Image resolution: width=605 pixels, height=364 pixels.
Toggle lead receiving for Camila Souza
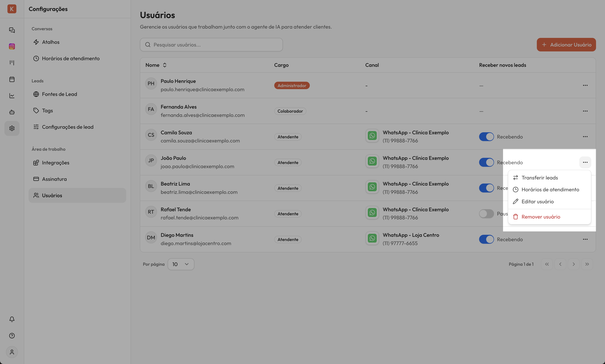486,137
